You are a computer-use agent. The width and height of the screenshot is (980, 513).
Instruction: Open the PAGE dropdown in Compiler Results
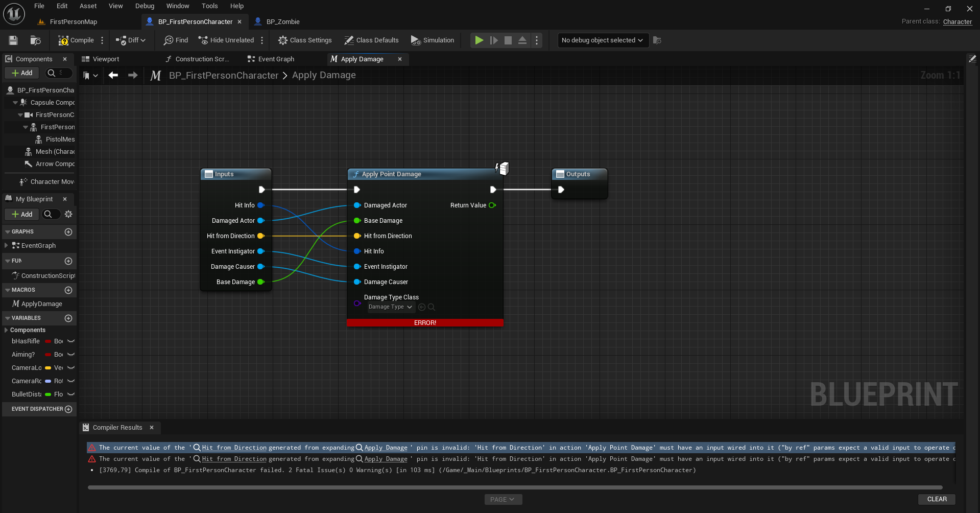503,500
